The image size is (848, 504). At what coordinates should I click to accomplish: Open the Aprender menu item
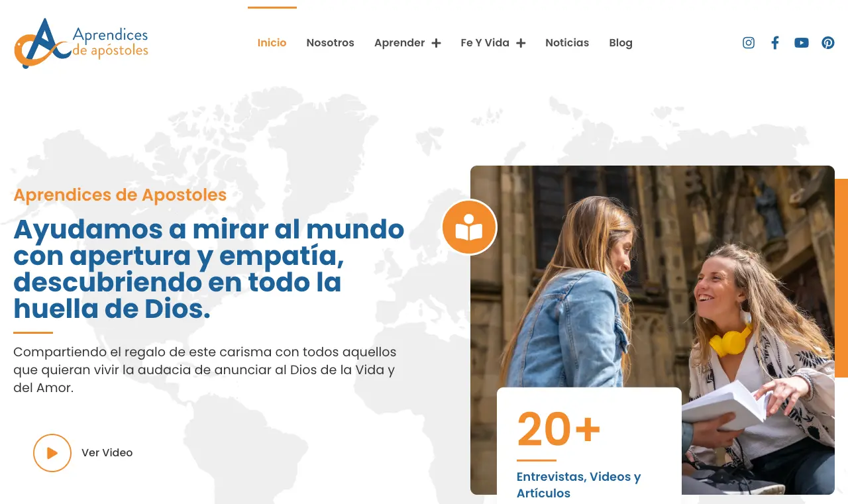pos(399,43)
